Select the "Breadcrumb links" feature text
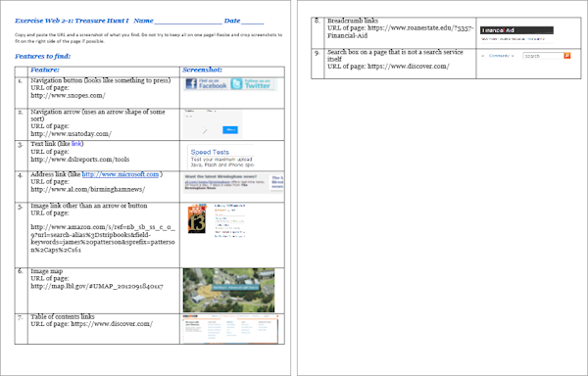The image size is (588, 376). click(x=353, y=21)
